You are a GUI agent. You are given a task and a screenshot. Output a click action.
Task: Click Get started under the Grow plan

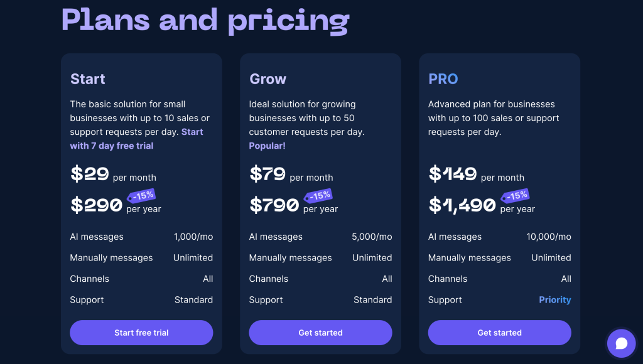click(320, 333)
